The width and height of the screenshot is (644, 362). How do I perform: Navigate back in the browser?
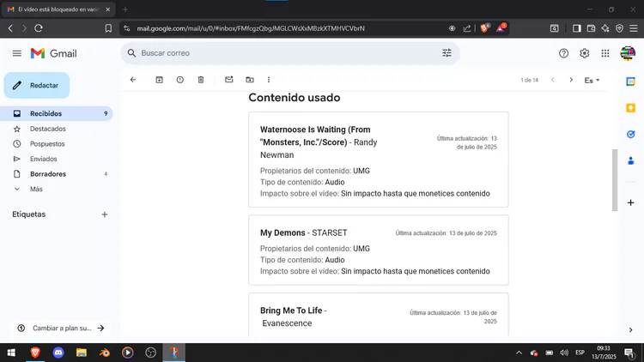click(x=10, y=28)
